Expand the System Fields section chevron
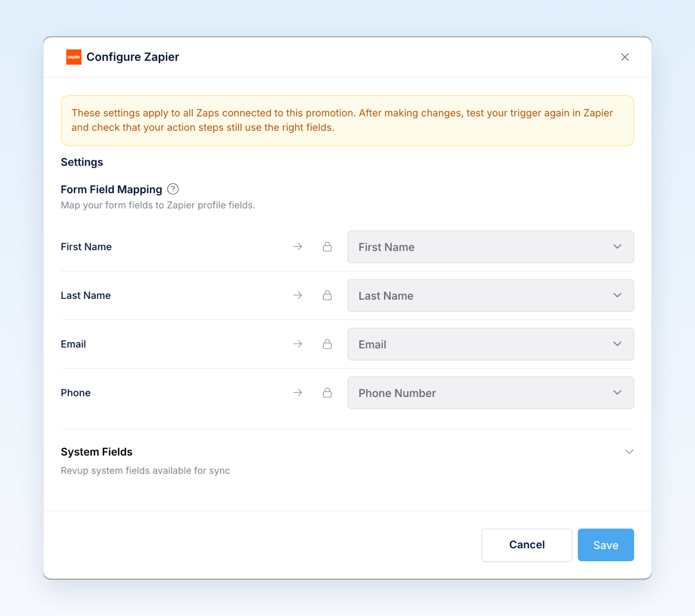This screenshot has height=616, width=695. pos(629,452)
